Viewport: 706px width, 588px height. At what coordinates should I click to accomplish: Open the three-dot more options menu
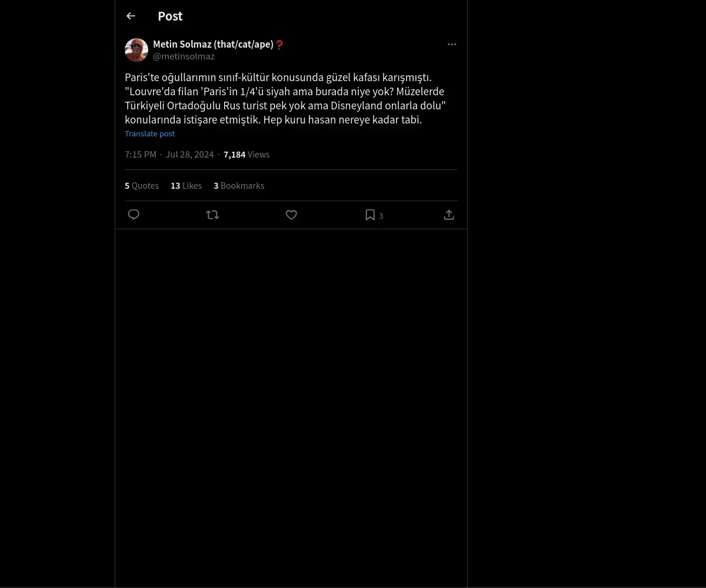[452, 44]
